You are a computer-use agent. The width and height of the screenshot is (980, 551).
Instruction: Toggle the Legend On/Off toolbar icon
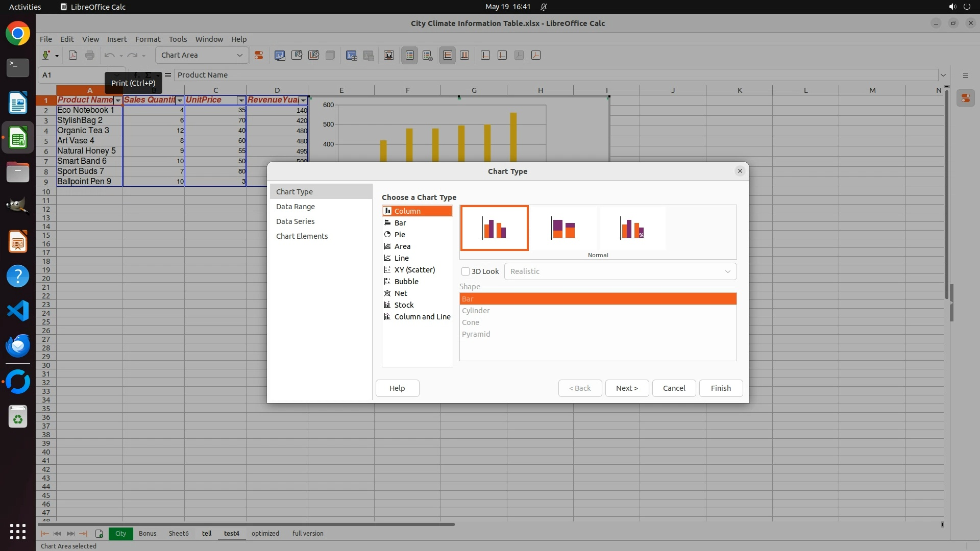410,55
